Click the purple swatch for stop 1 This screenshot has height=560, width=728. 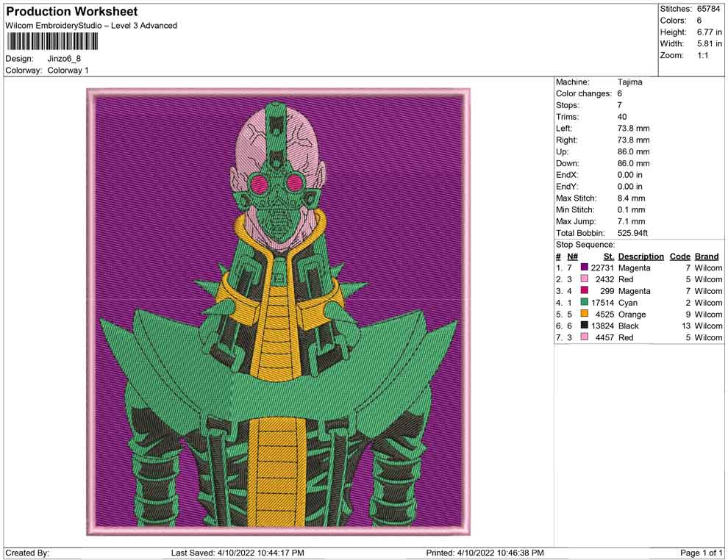(585, 268)
